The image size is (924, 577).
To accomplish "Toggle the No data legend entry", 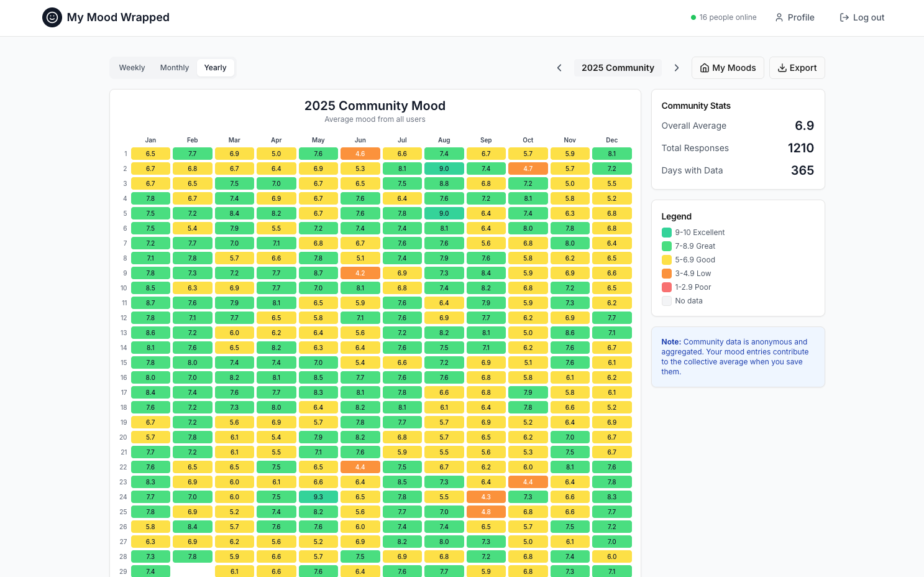I will click(667, 300).
